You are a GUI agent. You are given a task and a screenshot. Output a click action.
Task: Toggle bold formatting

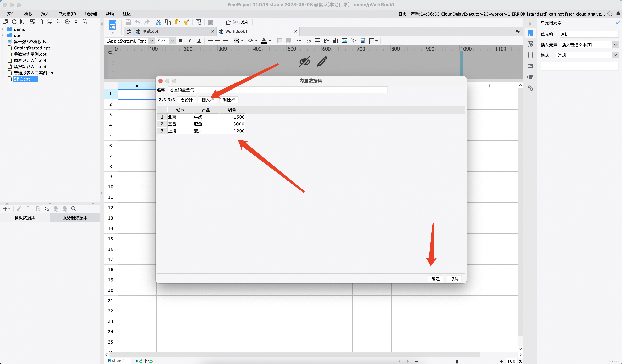tap(180, 41)
